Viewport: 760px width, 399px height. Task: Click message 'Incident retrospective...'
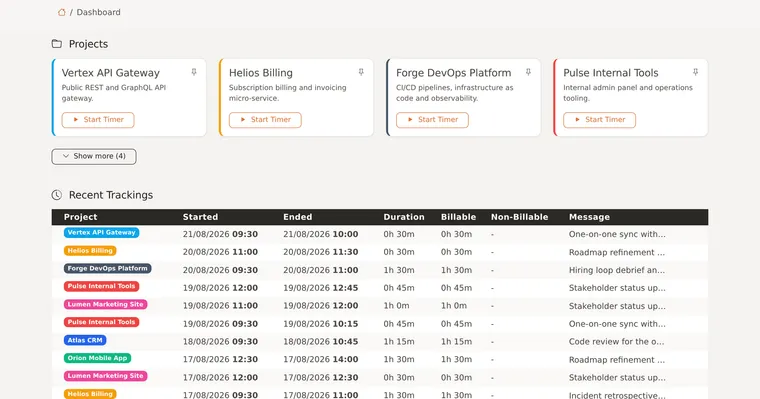coord(617,395)
